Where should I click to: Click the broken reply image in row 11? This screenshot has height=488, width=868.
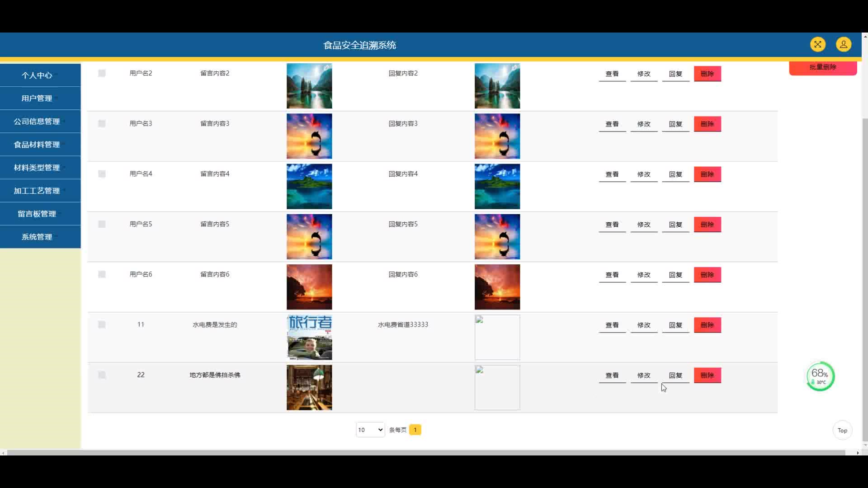(497, 337)
